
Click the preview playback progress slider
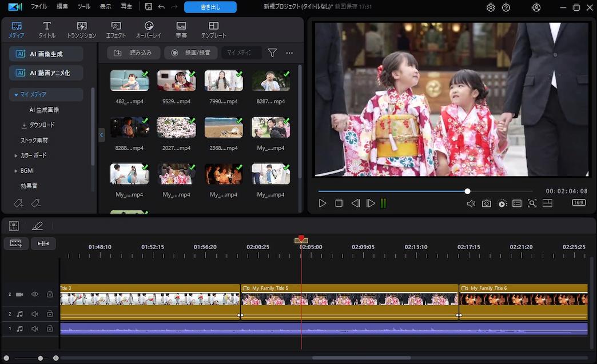[x=467, y=191]
